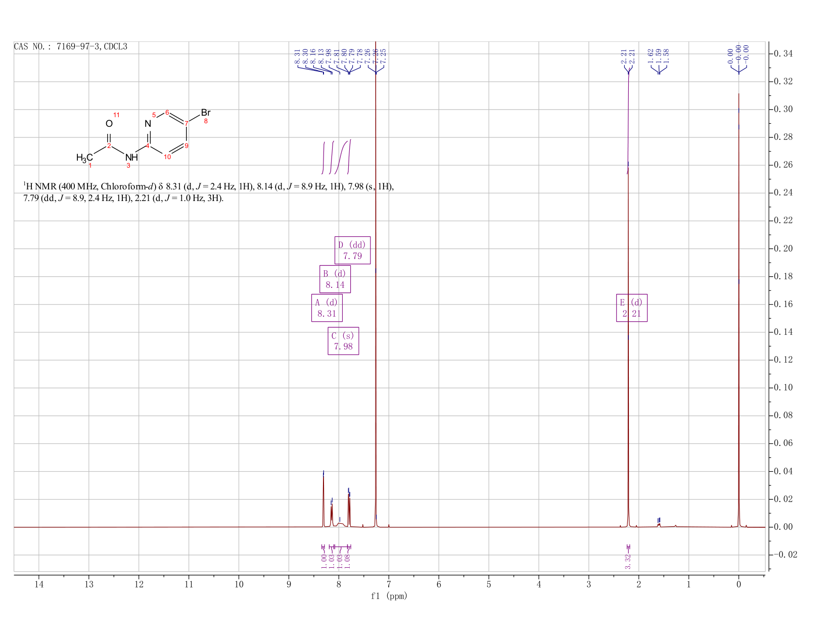Click the Br atom in the structure
The width and height of the screenshot is (834, 644).
click(206, 113)
